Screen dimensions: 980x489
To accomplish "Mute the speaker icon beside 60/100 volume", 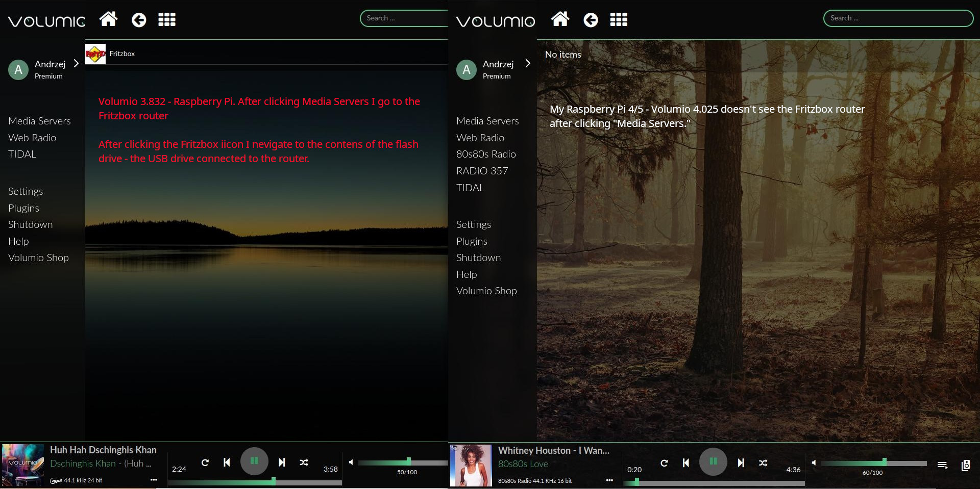I will [x=814, y=462].
